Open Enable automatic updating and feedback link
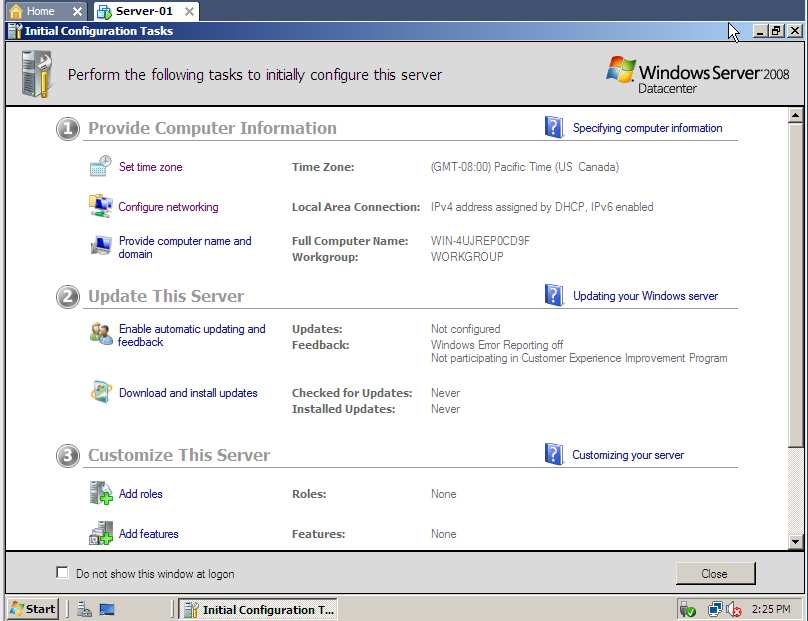The width and height of the screenshot is (808, 621). (192, 335)
